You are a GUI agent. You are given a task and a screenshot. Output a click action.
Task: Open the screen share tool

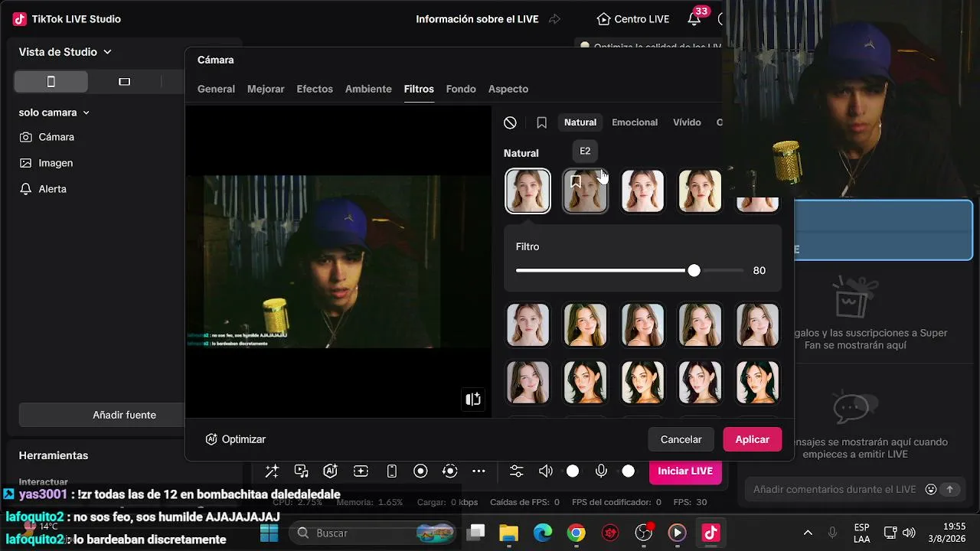pyautogui.click(x=302, y=471)
